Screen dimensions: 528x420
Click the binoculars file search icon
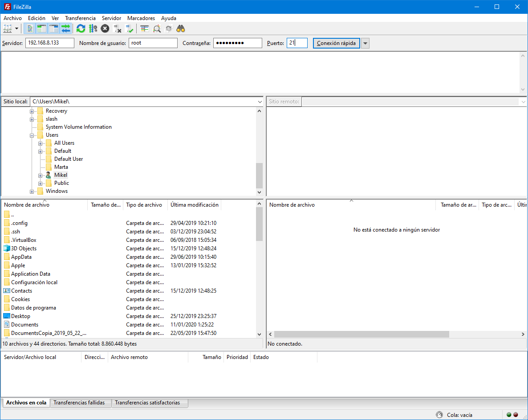[x=180, y=29]
